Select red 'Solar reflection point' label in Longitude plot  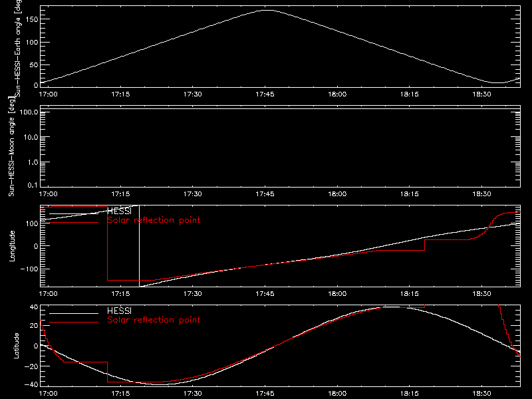coord(154,220)
